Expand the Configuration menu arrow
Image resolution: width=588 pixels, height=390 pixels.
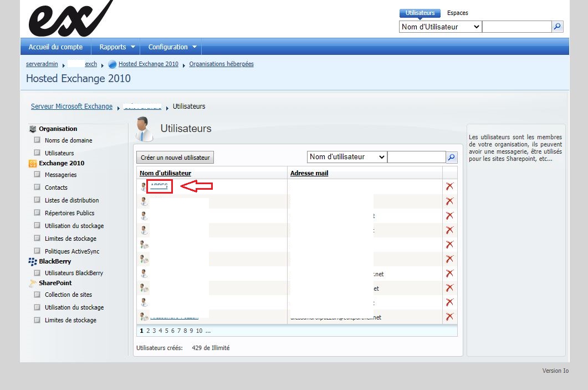[x=195, y=47]
